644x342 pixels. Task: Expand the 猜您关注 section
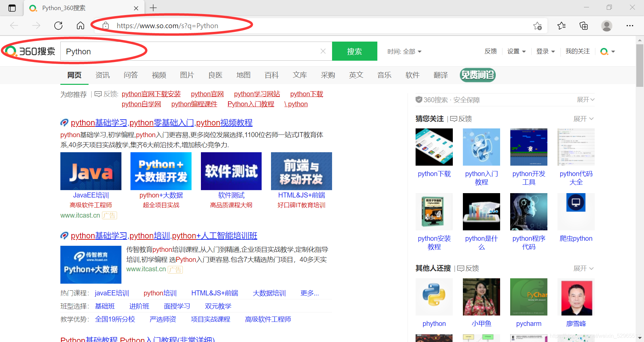coord(584,119)
